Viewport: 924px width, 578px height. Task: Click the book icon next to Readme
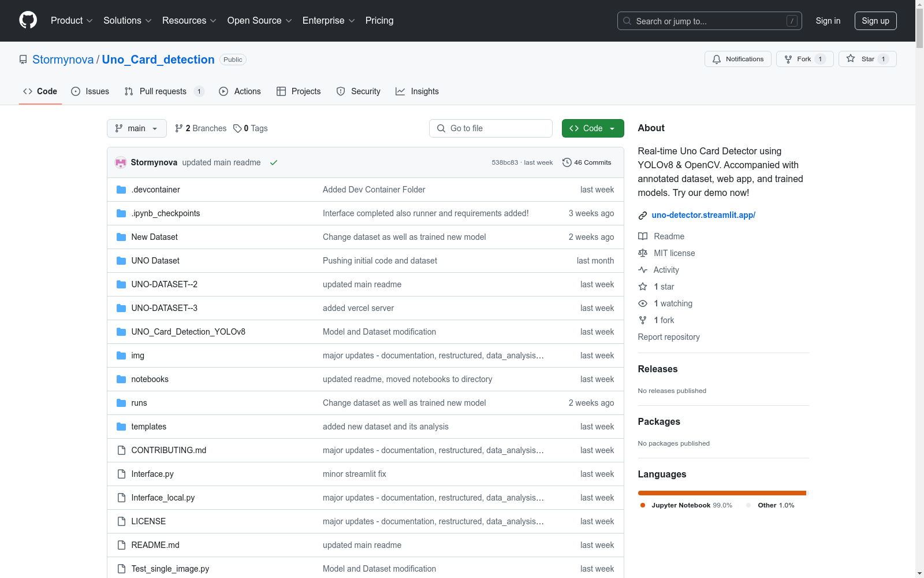pos(643,236)
